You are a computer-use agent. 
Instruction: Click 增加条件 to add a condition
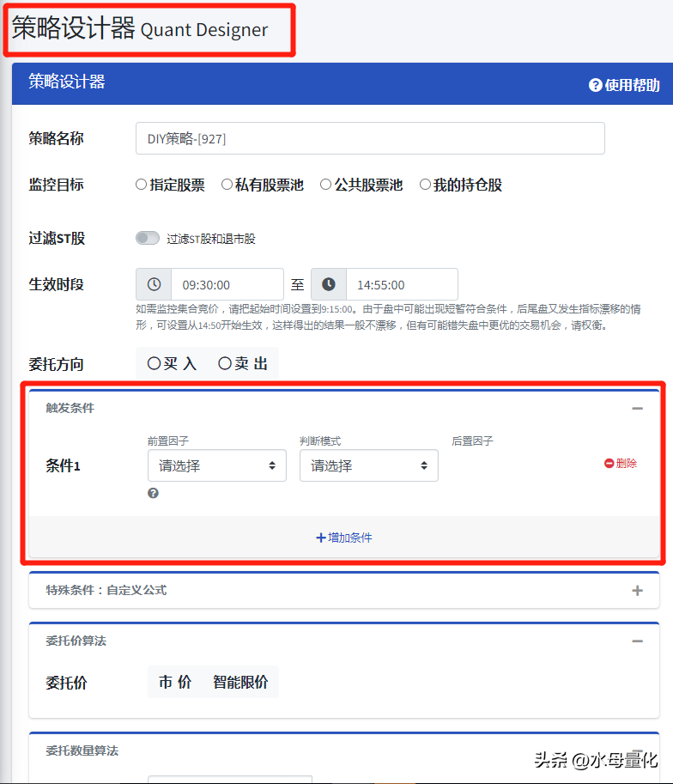(x=344, y=538)
